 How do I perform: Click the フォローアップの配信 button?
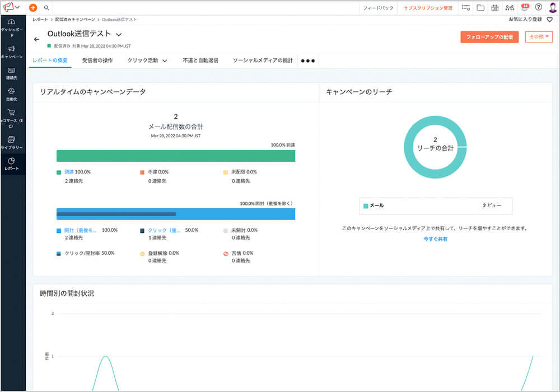point(489,37)
